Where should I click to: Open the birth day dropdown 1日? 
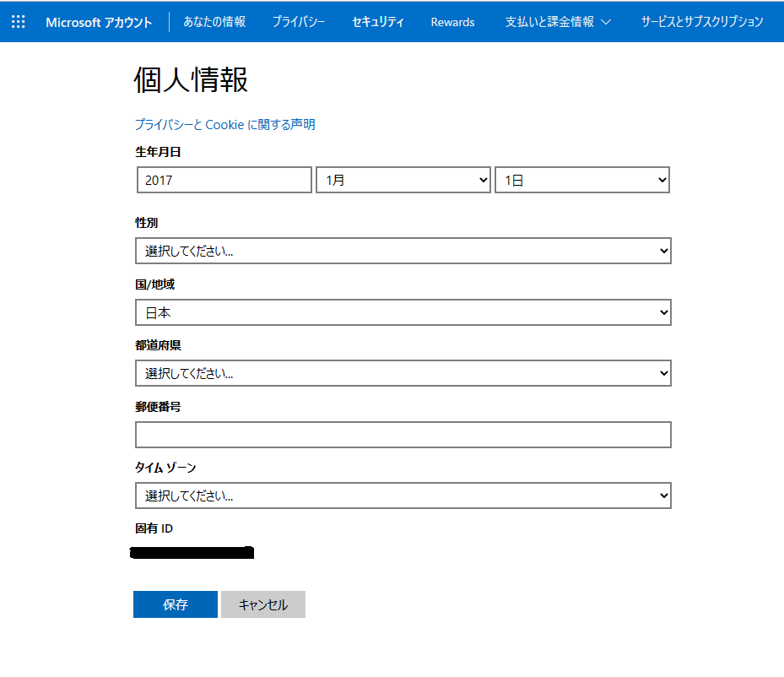[x=582, y=180]
